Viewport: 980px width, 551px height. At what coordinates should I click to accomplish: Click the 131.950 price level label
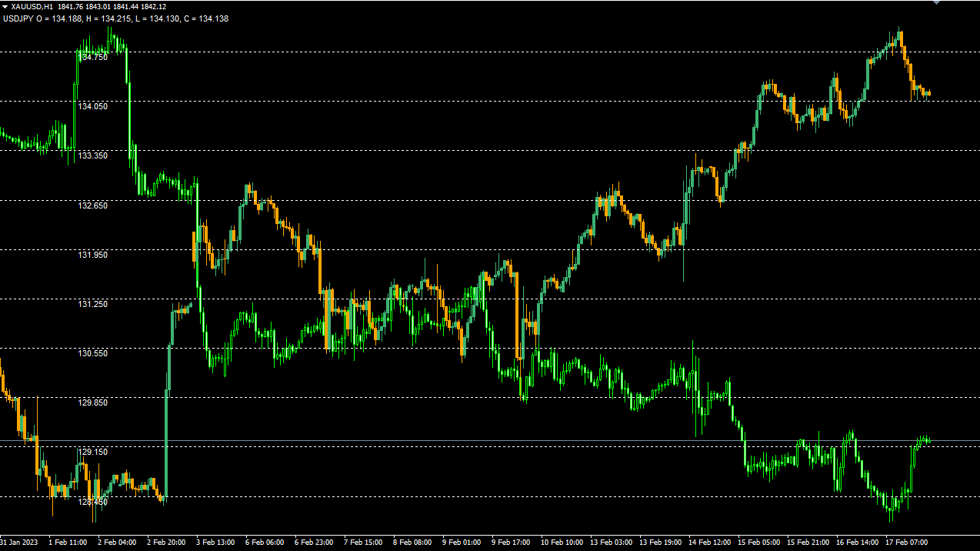93,255
